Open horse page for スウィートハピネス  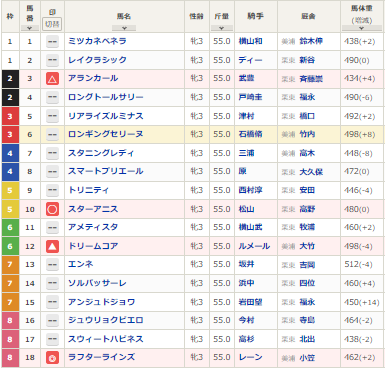(x=106, y=339)
